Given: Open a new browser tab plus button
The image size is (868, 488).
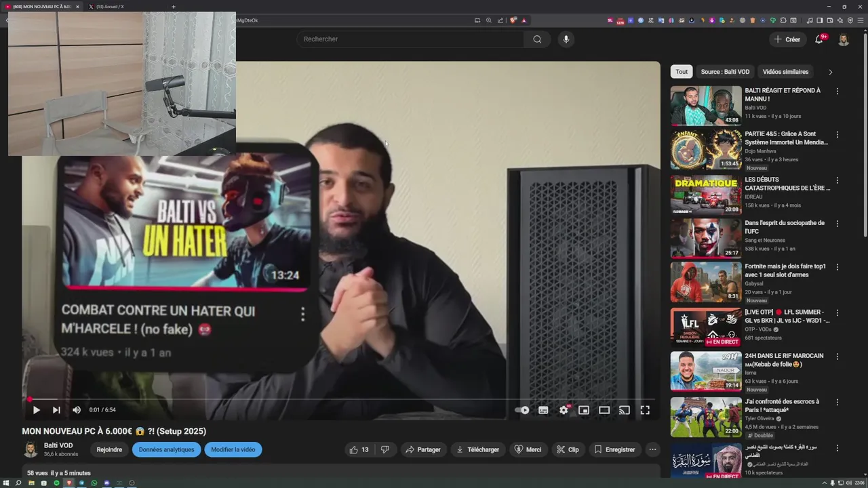Looking at the screenshot, I should (x=174, y=7).
